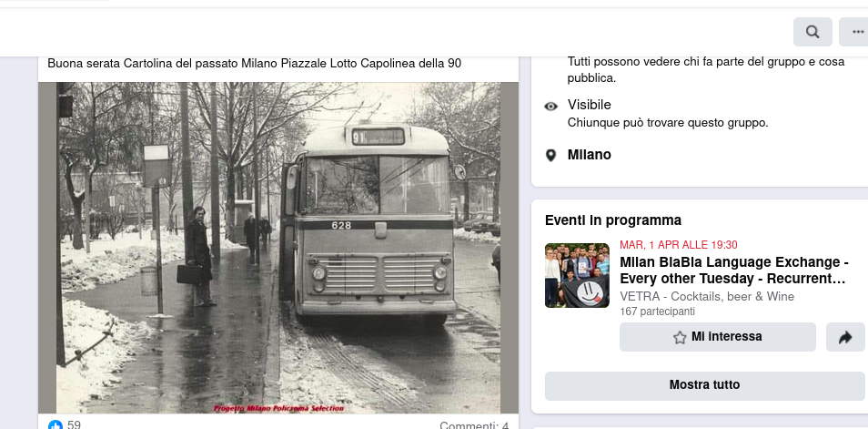Click the star icon in Mi interessa
This screenshot has height=429, width=868.
(x=680, y=338)
